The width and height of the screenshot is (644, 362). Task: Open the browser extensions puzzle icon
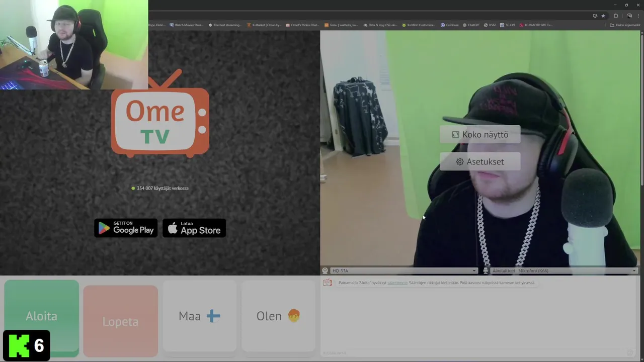(x=616, y=16)
